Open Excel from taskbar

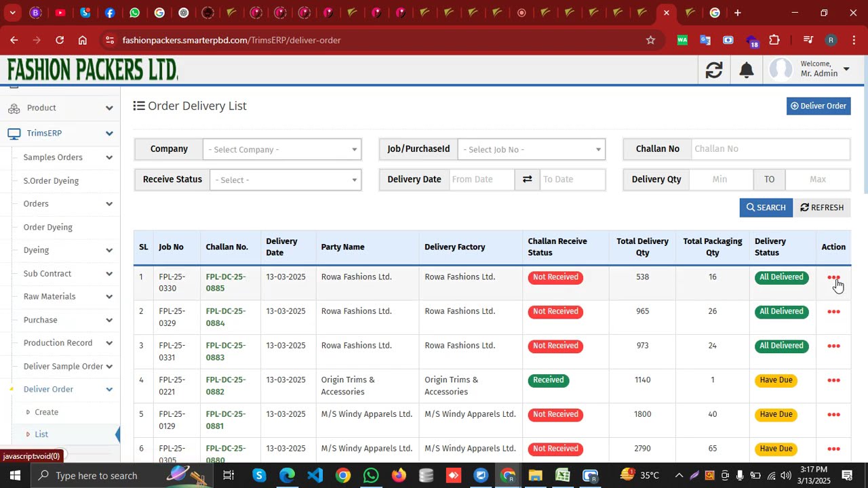tap(563, 475)
